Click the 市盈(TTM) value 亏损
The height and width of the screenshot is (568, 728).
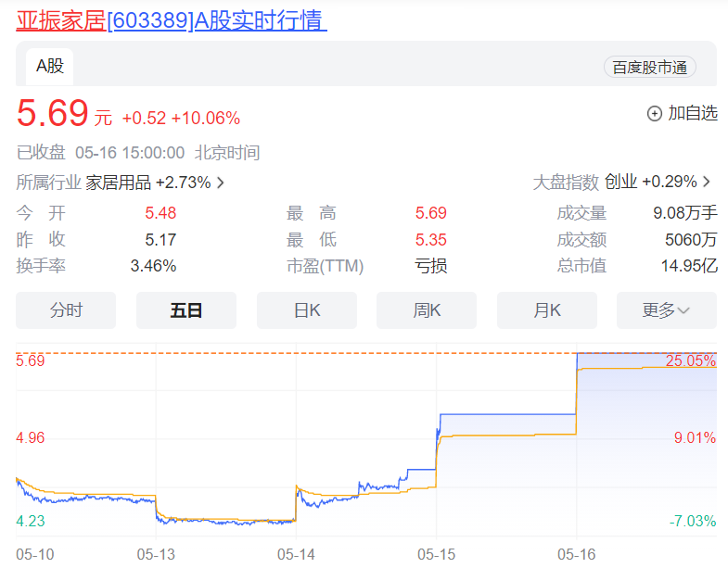coord(431,266)
